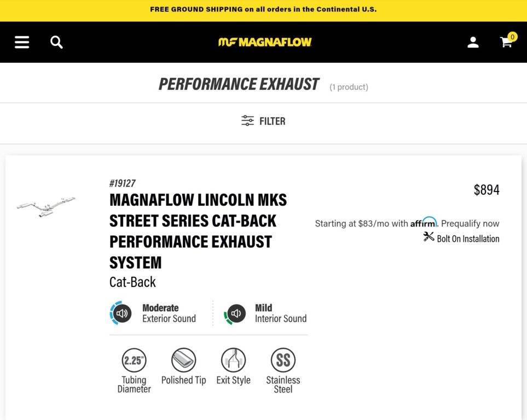Image resolution: width=527 pixels, height=420 pixels.
Task: Click the $894 price
Action: [x=487, y=190]
